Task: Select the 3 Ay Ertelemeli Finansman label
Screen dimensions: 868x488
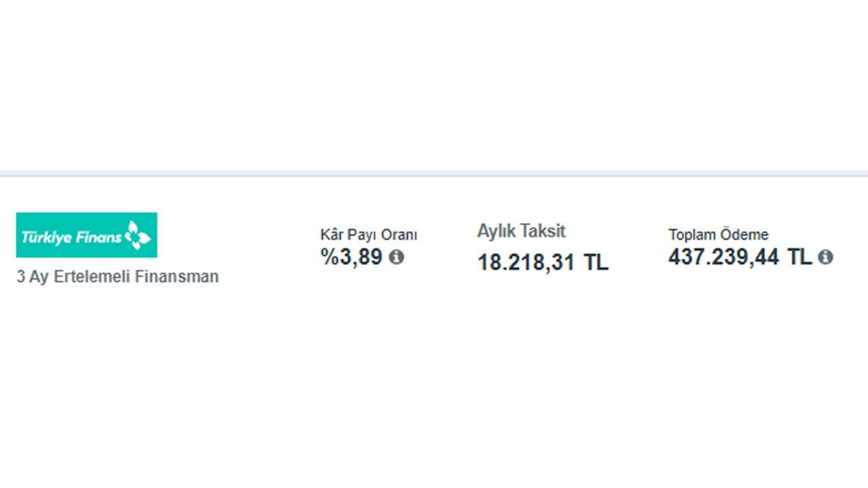Action: pyautogui.click(x=117, y=277)
